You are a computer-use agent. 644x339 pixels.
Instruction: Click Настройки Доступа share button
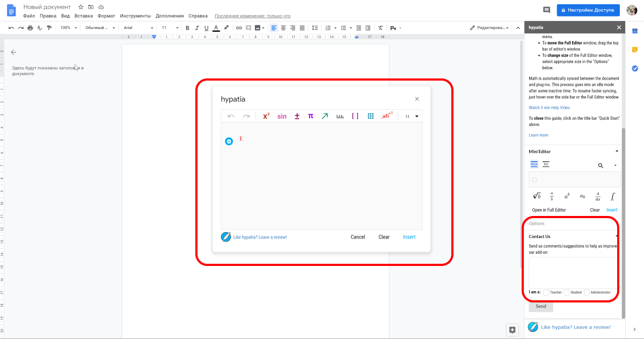tap(588, 10)
